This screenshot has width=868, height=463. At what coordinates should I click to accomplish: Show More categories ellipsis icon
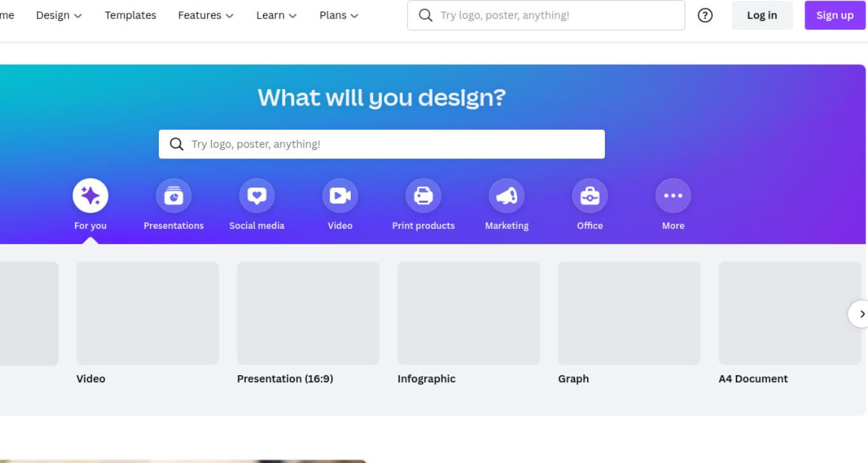click(x=673, y=196)
